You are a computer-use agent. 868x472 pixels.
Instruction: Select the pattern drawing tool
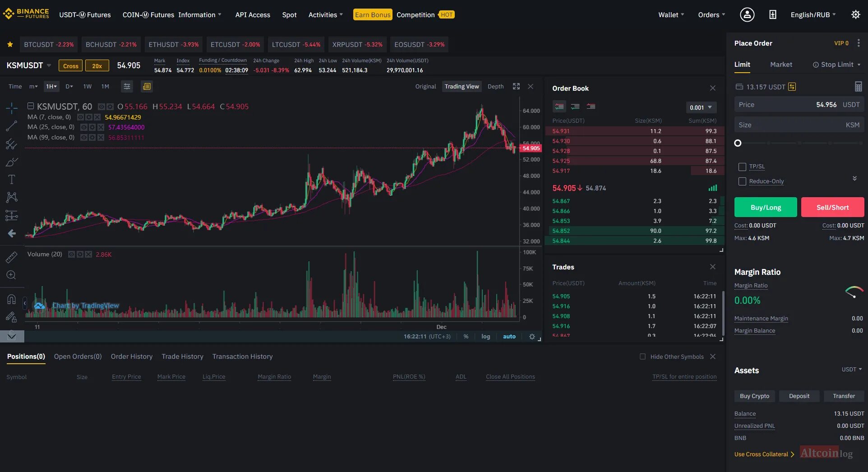click(12, 197)
